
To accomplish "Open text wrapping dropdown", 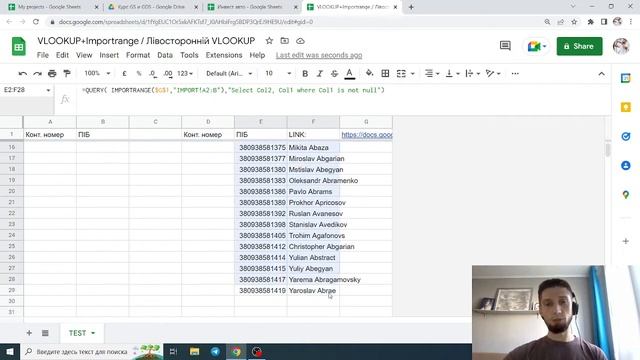I will pyautogui.click(x=473, y=73).
